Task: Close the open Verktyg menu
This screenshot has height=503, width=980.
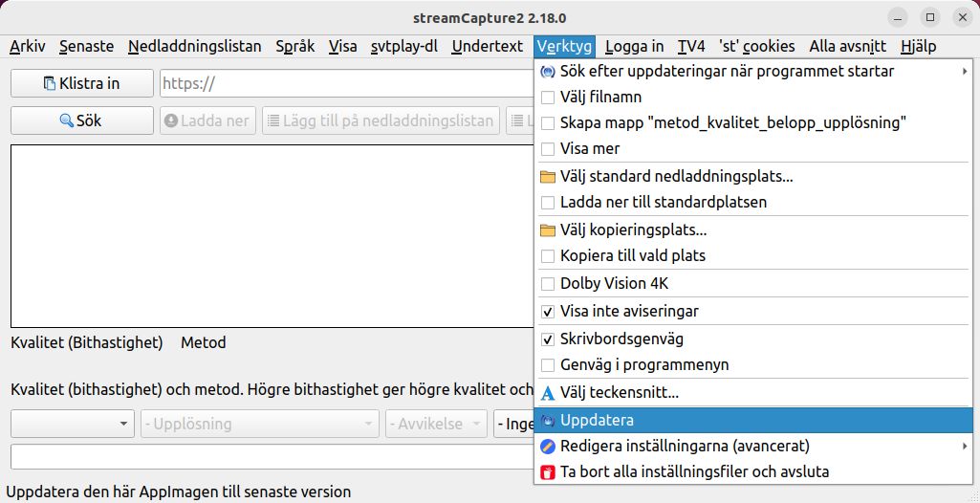Action: pos(565,46)
